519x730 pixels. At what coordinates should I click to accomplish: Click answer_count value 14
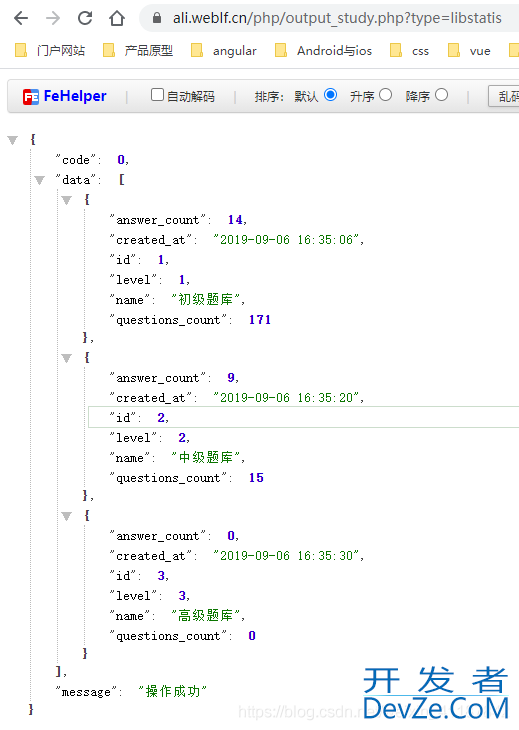[x=235, y=220]
